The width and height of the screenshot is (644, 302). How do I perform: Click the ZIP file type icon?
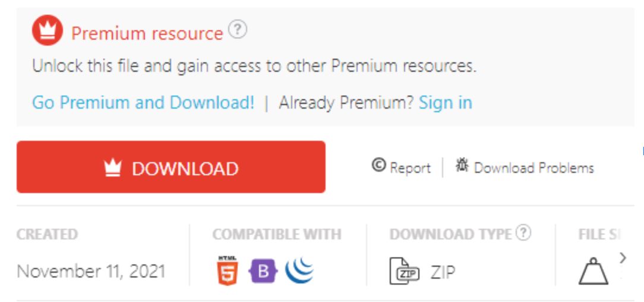(x=404, y=271)
